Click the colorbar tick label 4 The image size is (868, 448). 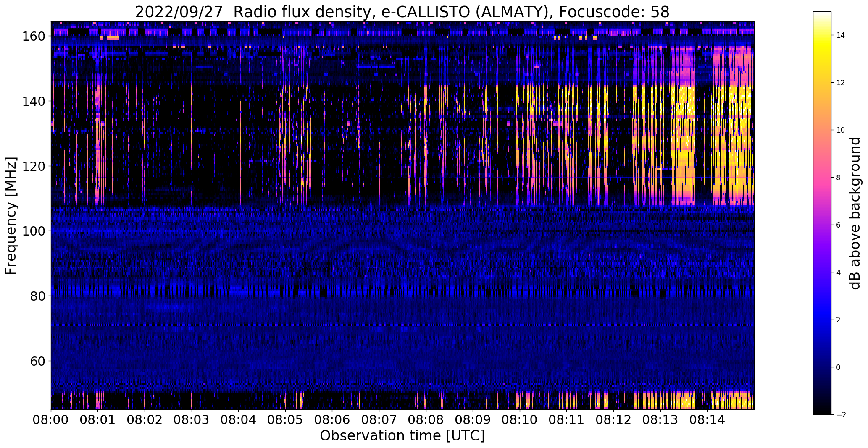click(838, 272)
